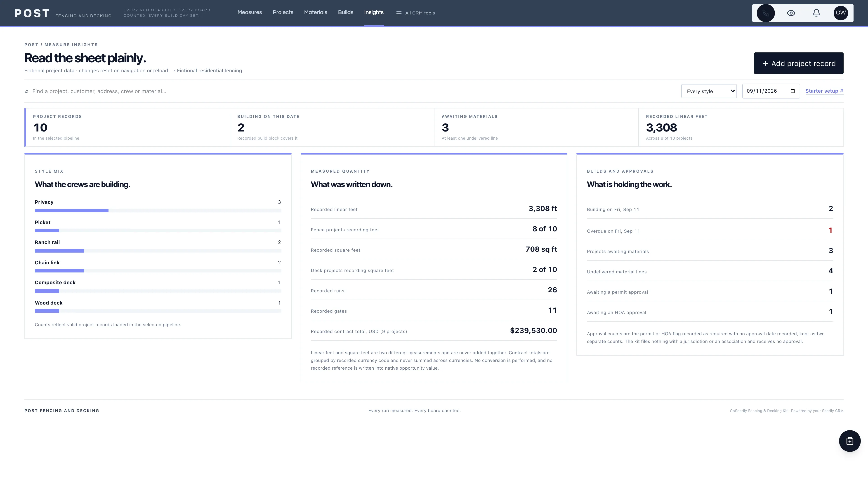Open the notifications bell

[x=816, y=13]
